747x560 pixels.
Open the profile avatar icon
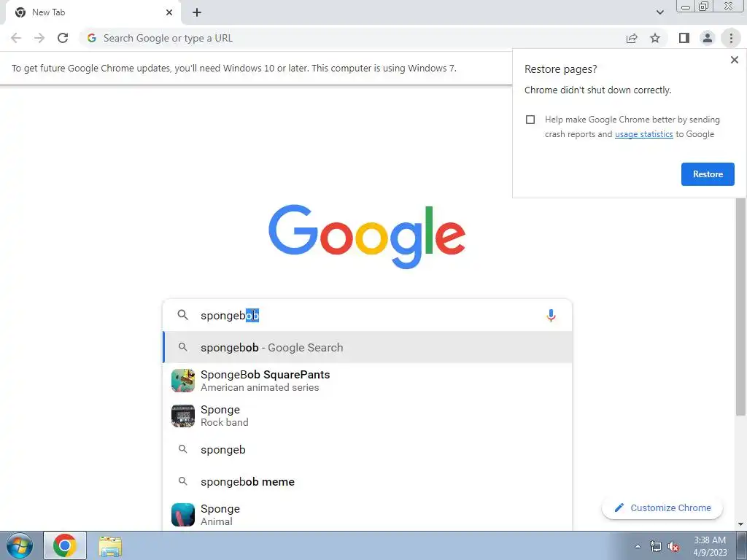[x=708, y=38]
